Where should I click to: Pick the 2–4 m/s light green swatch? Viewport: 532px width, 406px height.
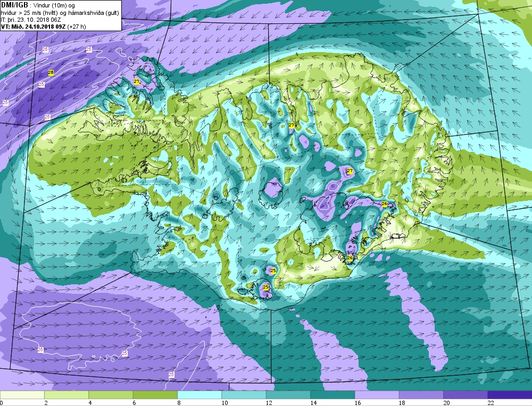[66, 395]
